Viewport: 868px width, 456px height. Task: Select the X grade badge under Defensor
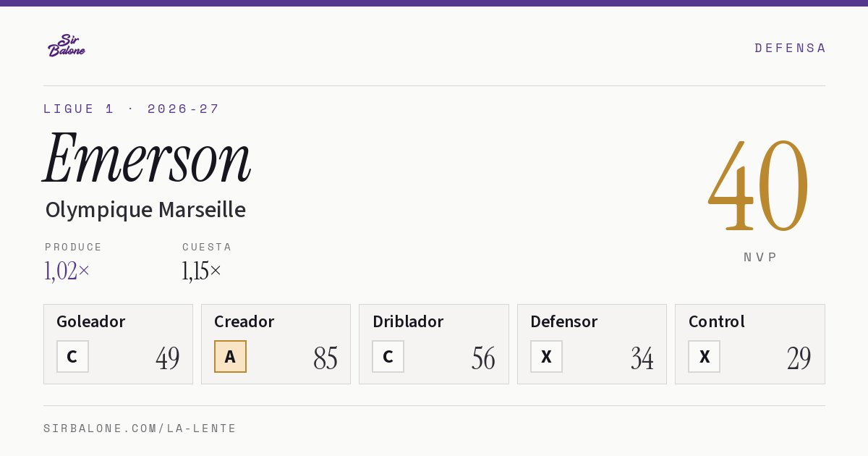(x=546, y=357)
